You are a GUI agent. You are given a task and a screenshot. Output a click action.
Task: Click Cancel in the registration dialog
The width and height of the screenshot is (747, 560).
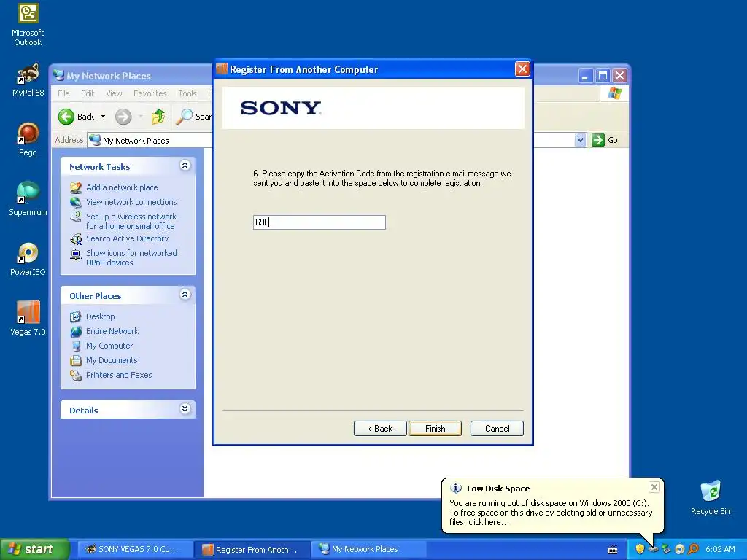497,429
